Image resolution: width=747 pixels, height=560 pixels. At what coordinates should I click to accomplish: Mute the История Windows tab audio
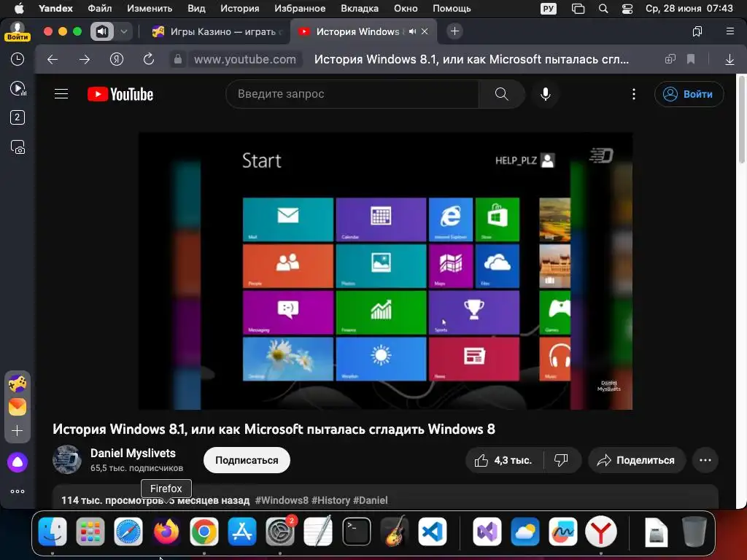pos(412,31)
